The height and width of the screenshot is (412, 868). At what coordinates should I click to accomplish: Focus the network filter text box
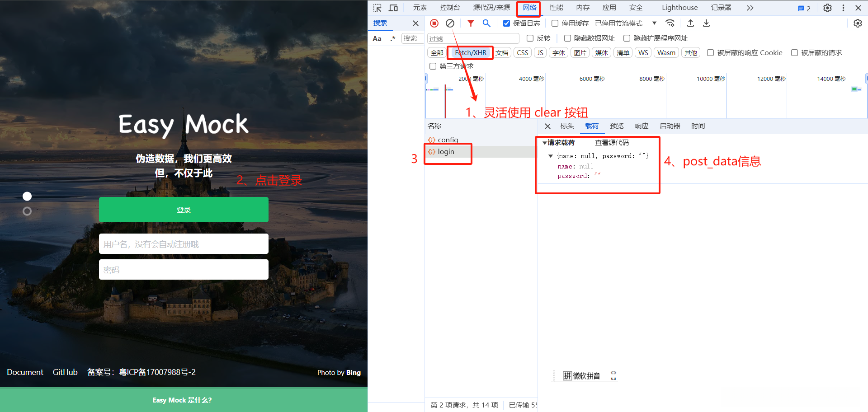[473, 38]
